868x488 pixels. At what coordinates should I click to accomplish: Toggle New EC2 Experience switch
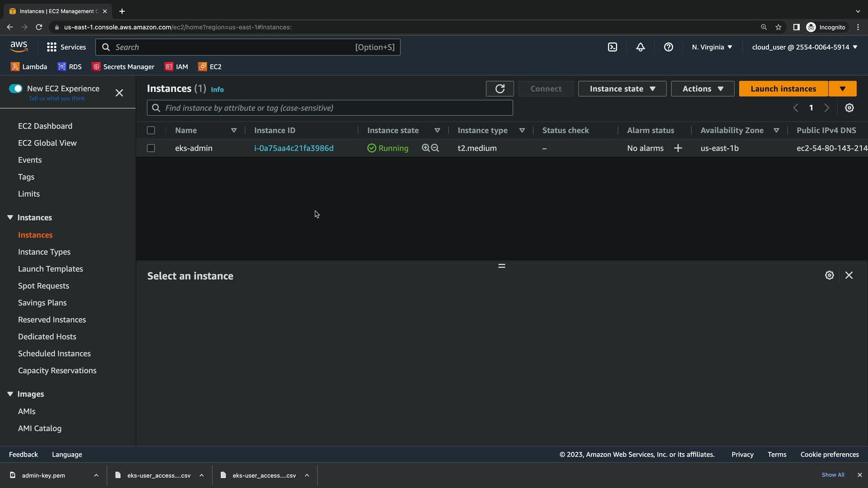(x=16, y=89)
